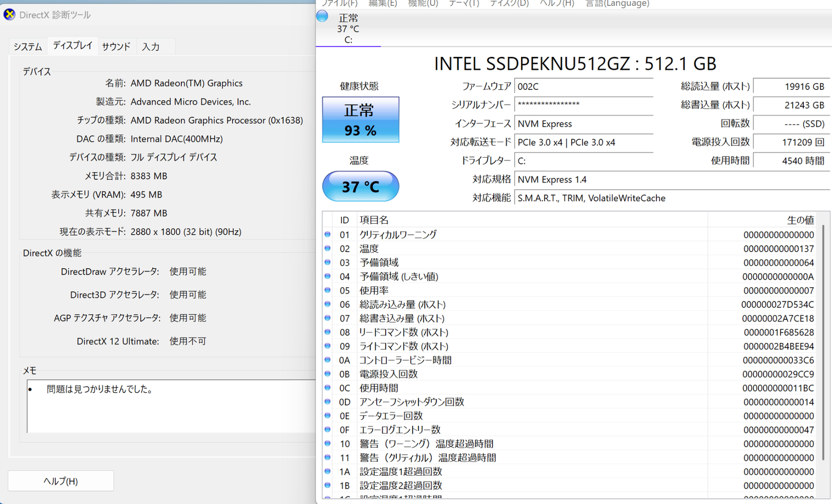Screen dimensions: 832x504
Task: Click the INTEL SSDPEKNU512GZ : 512.1 GB title
Action: [x=575, y=63]
